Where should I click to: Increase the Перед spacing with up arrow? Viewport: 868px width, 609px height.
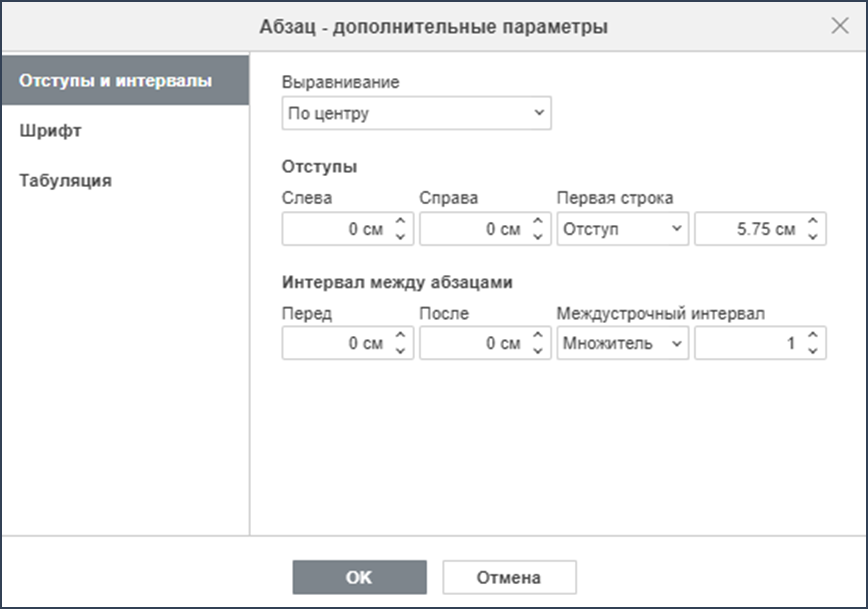(400, 336)
